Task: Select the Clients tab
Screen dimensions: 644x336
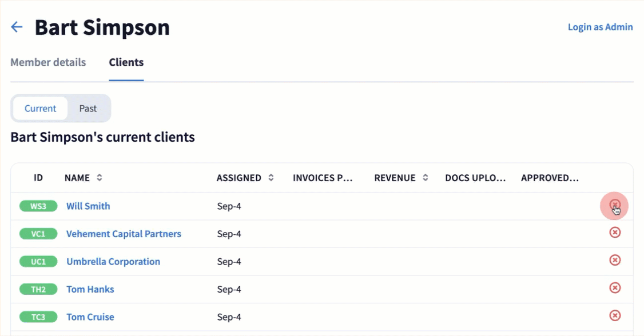Action: point(126,62)
